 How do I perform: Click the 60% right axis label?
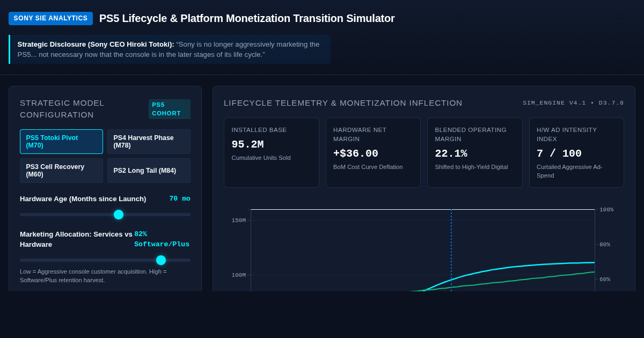tap(605, 280)
